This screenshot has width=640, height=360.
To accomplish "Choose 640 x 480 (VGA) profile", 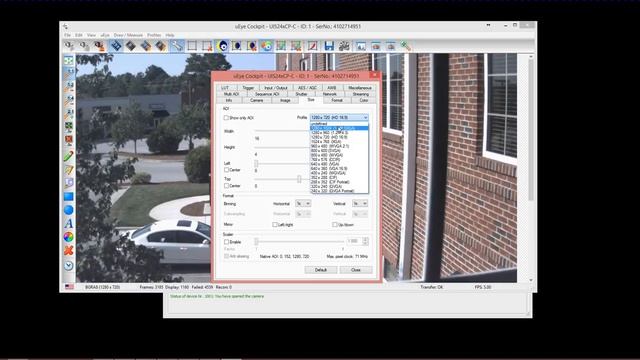I will pos(339,164).
